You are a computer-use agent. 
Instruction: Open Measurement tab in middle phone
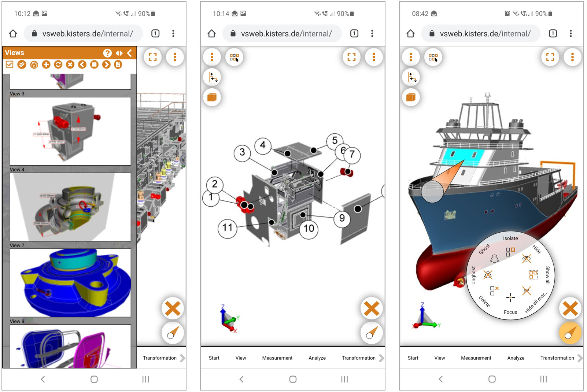point(277,358)
